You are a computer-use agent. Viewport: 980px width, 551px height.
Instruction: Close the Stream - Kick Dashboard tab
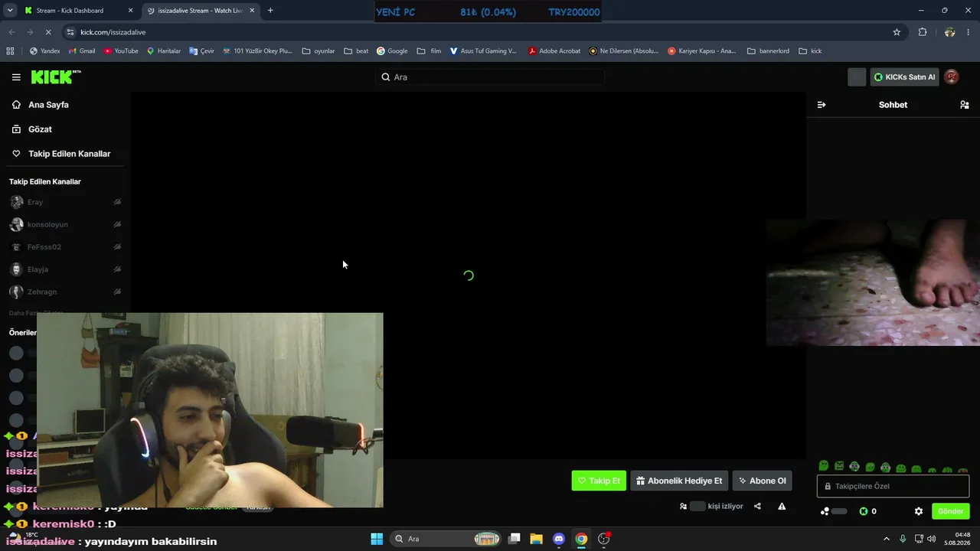coord(130,11)
